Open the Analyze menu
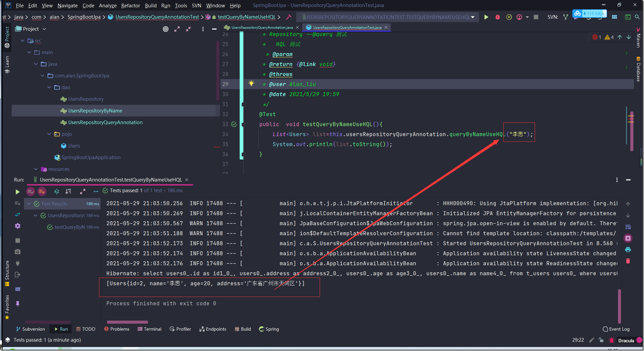Image resolution: width=644 pixels, height=351 pixels. coord(108,5)
